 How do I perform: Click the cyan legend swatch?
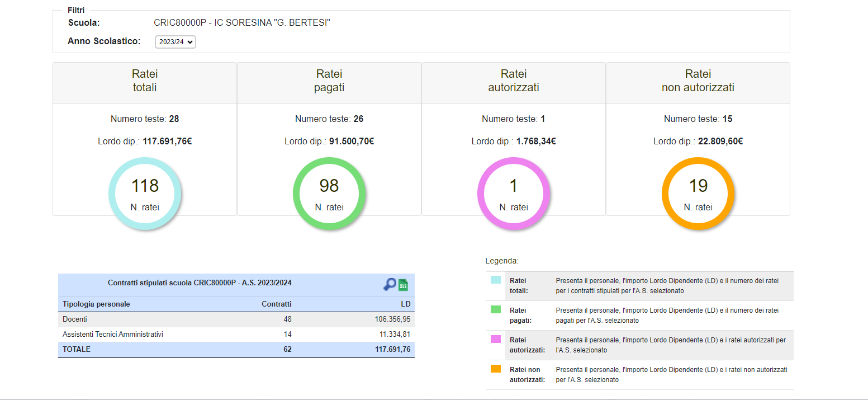pyautogui.click(x=495, y=280)
